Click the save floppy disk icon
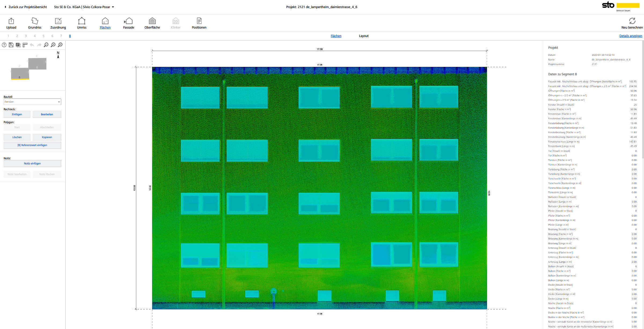Image resolution: width=644 pixels, height=329 pixels. pyautogui.click(x=11, y=45)
